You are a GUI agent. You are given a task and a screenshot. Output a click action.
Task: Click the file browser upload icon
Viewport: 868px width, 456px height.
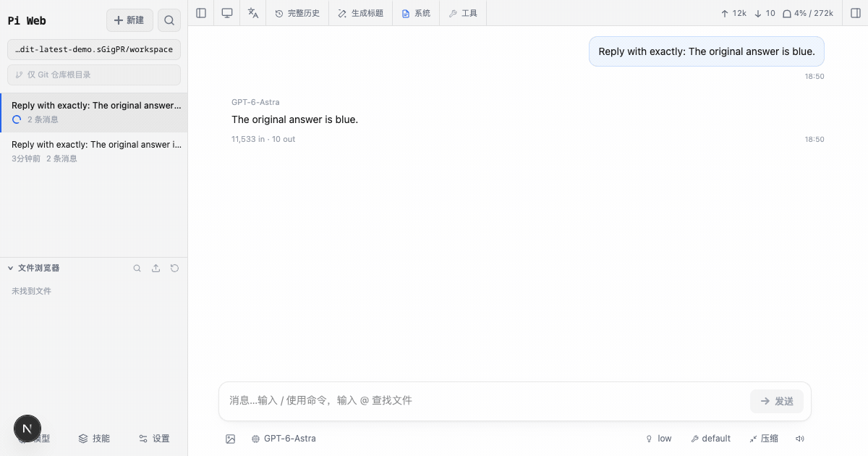click(156, 268)
